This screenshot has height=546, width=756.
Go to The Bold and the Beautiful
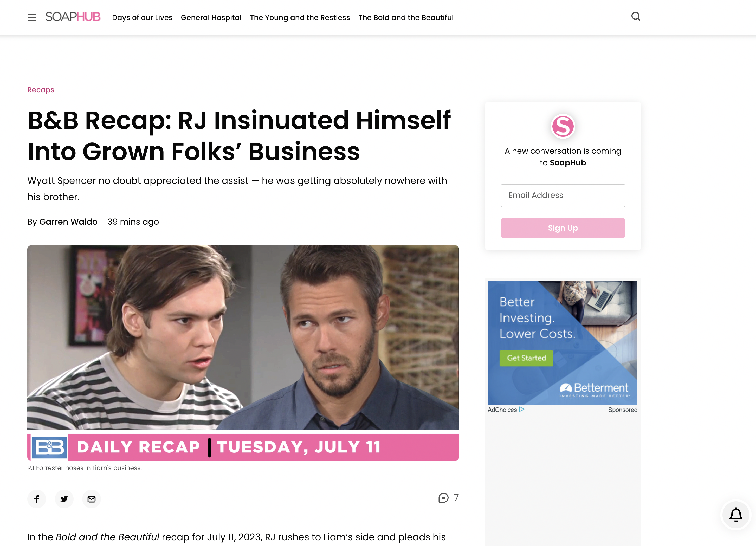pyautogui.click(x=406, y=17)
